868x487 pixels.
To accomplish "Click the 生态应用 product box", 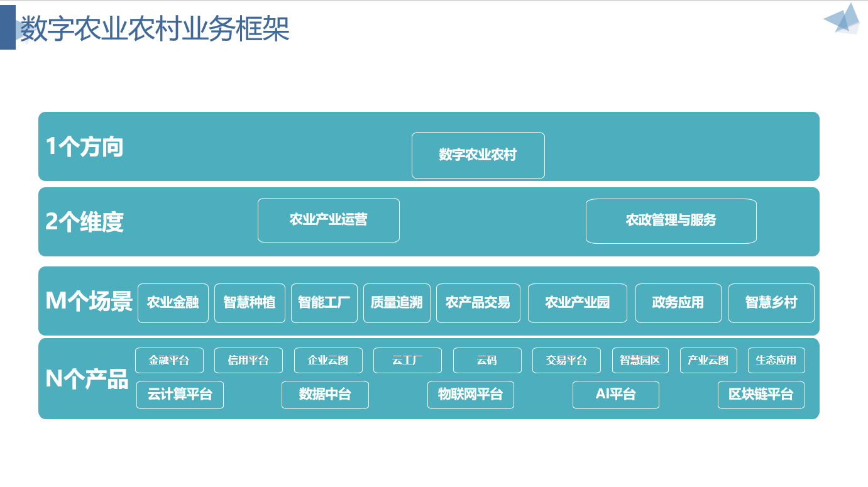I will point(776,360).
